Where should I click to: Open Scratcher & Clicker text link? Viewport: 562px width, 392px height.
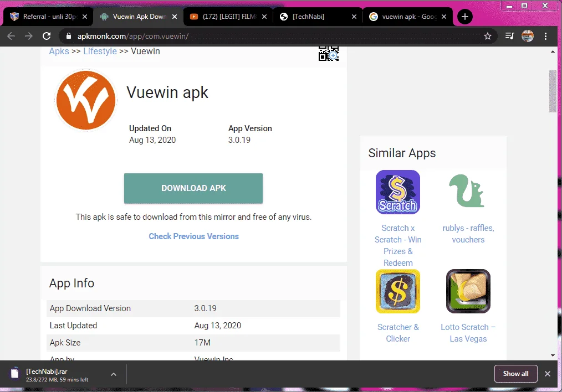(x=398, y=333)
